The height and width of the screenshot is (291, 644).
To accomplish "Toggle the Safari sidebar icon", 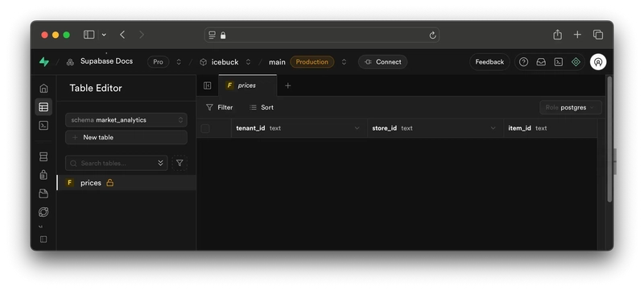I will tap(89, 35).
